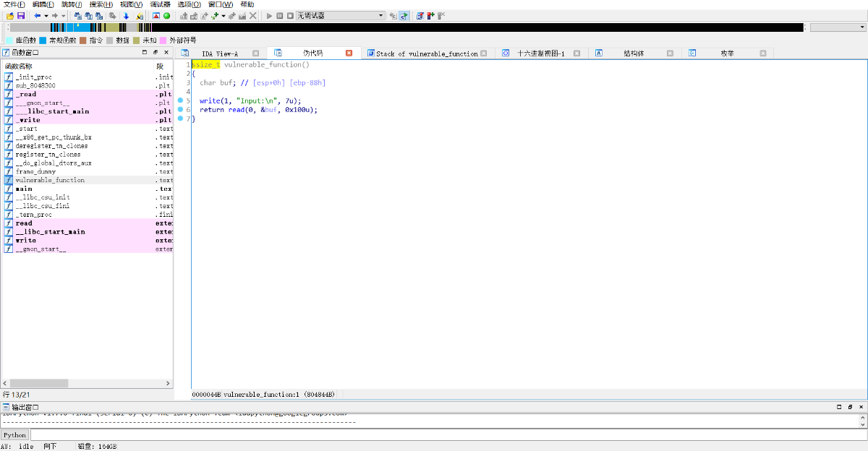Open the 跳转(J) menu

72,4
